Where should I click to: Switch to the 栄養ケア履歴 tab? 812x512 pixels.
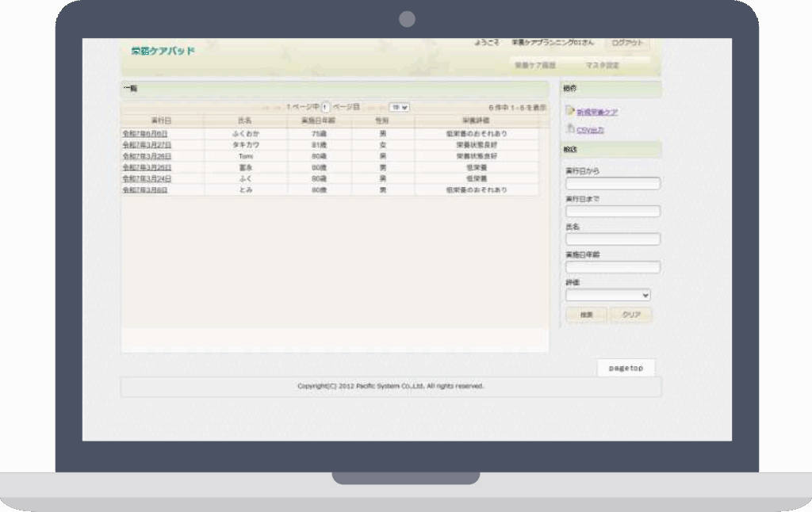(x=534, y=65)
